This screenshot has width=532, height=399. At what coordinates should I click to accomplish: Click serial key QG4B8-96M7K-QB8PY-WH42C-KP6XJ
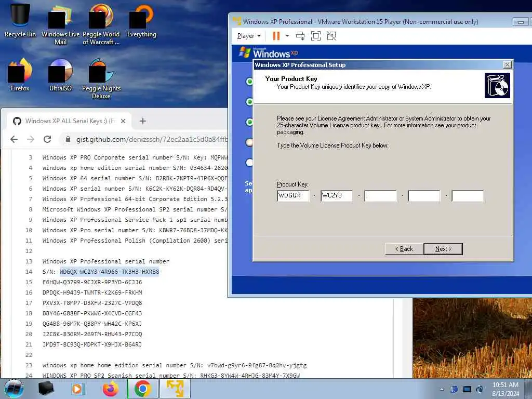click(92, 324)
